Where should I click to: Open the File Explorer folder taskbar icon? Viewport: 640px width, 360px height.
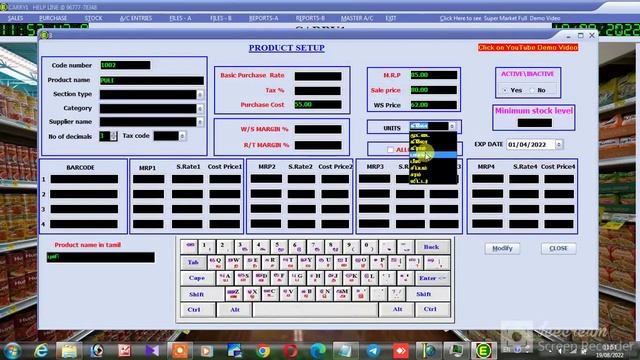(69, 351)
